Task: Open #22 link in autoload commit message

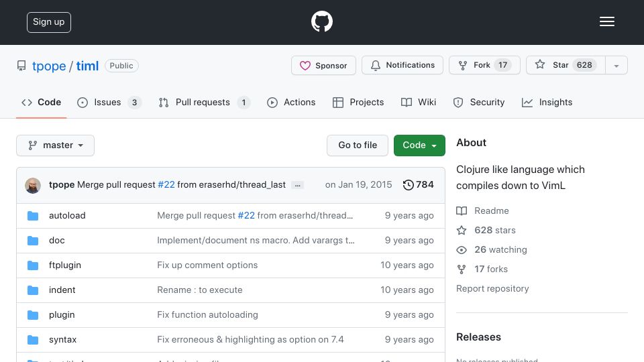Action: pos(246,215)
